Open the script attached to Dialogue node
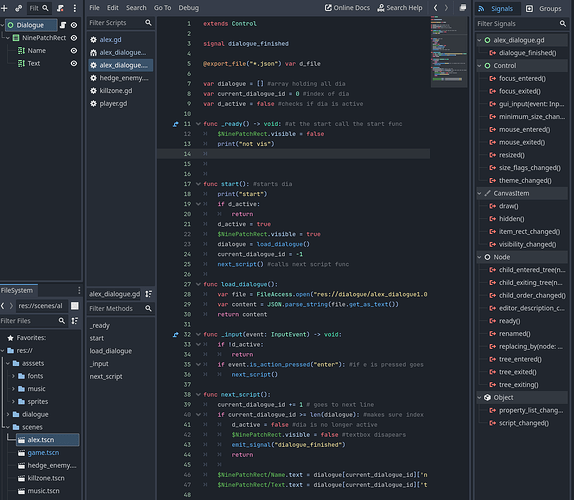This screenshot has width=574, height=500. click(63, 25)
